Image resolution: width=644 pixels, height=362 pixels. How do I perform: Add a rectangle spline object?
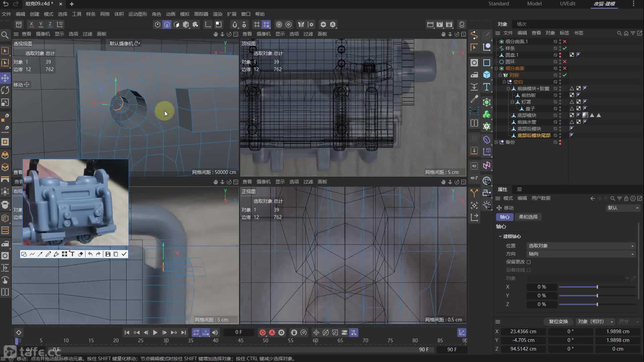(x=487, y=63)
